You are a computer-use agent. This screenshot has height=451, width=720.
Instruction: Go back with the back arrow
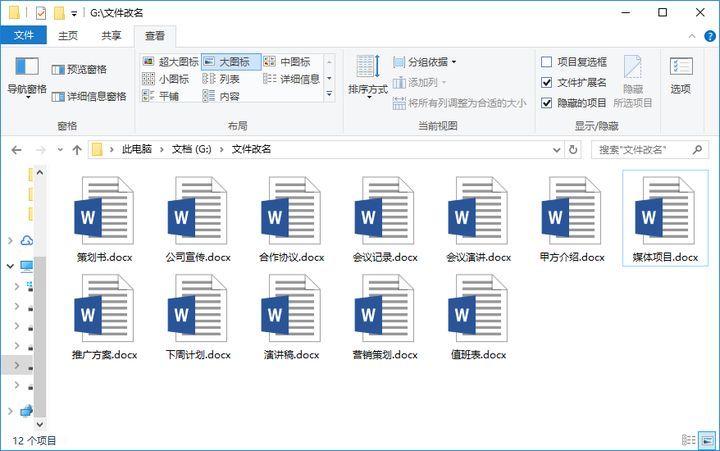click(x=17, y=150)
